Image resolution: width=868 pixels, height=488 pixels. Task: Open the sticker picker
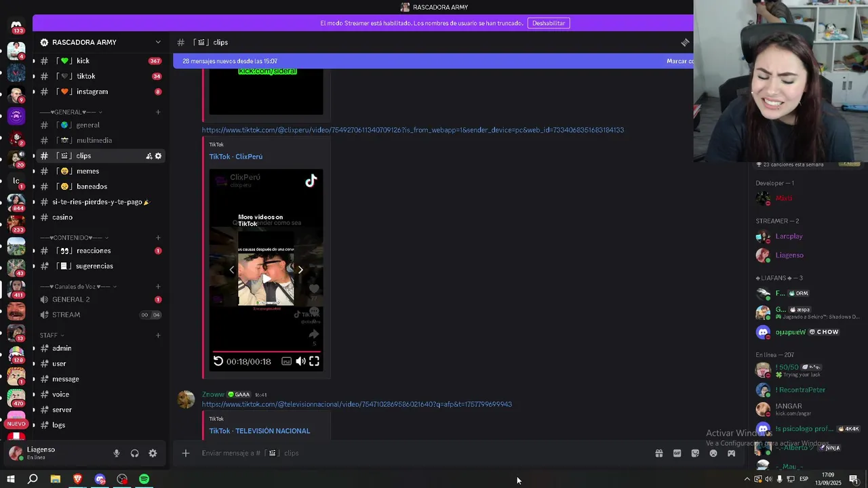tap(695, 453)
